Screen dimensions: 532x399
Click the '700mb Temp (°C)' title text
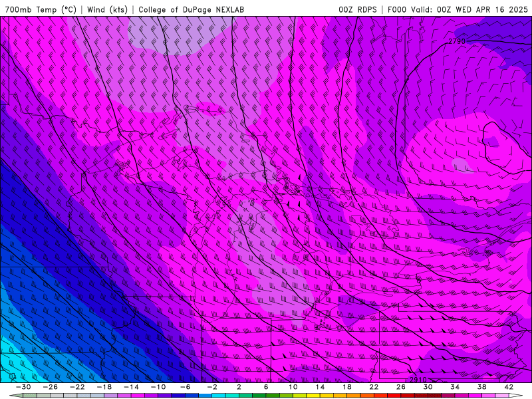coord(41,9)
